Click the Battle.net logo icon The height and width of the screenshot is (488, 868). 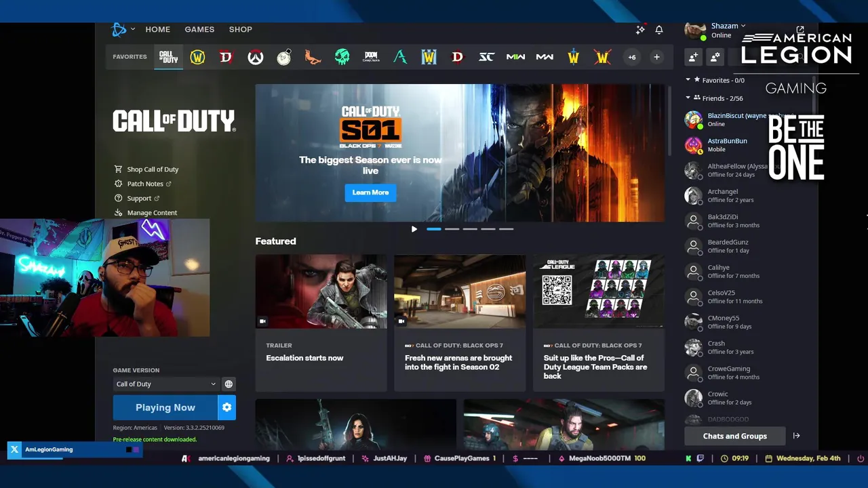click(x=119, y=29)
